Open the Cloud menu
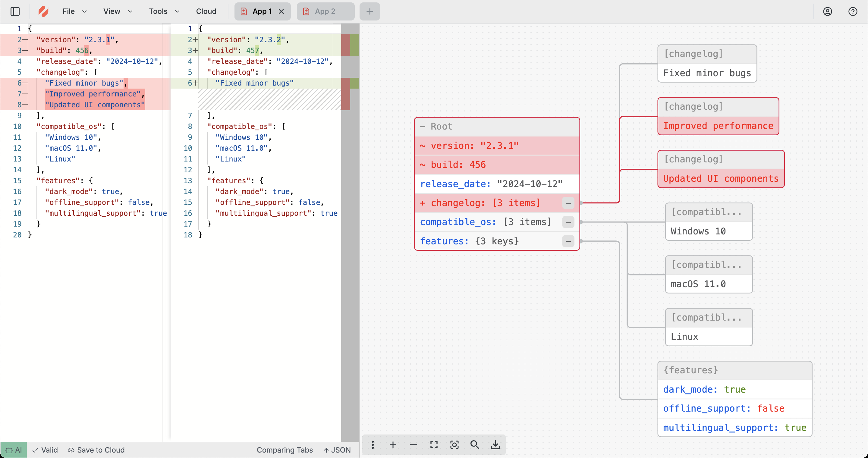 tap(206, 11)
